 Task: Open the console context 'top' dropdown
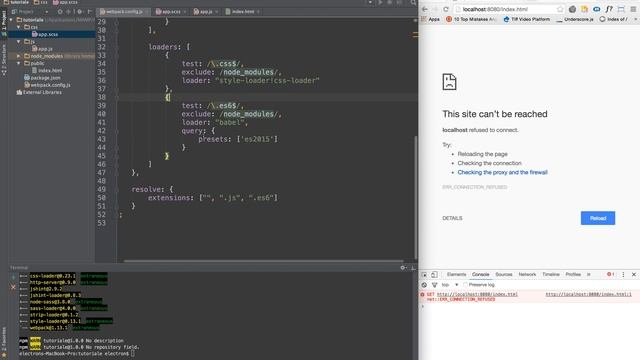pos(449,284)
